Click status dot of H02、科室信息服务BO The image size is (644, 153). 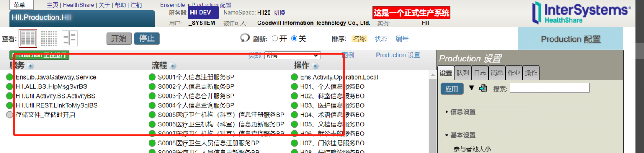(295, 96)
